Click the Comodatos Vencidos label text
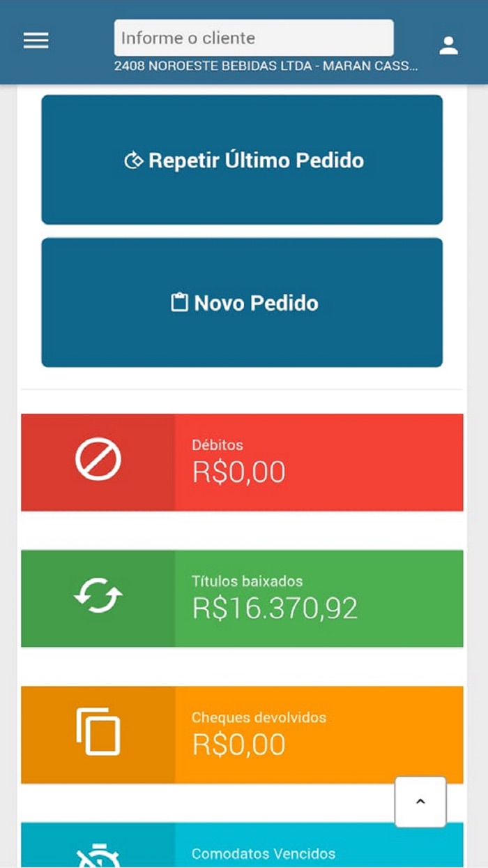The image size is (488, 868). pos(264,853)
